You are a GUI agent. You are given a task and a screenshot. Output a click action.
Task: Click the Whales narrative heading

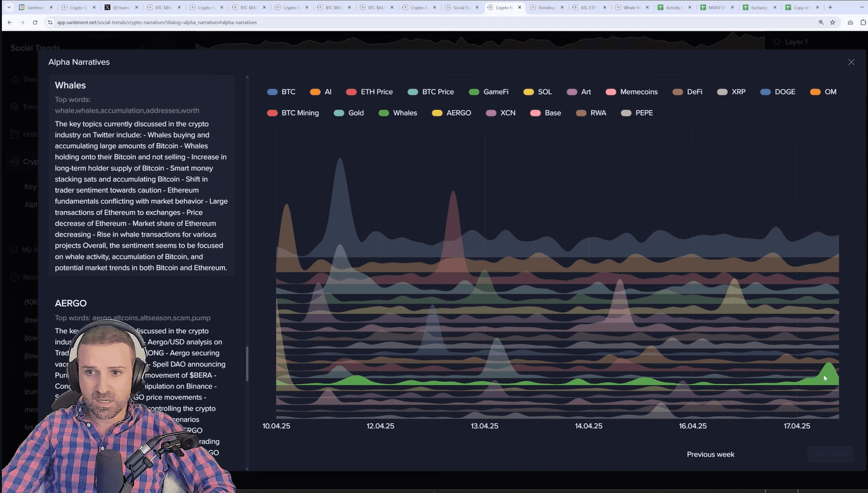[x=70, y=85]
